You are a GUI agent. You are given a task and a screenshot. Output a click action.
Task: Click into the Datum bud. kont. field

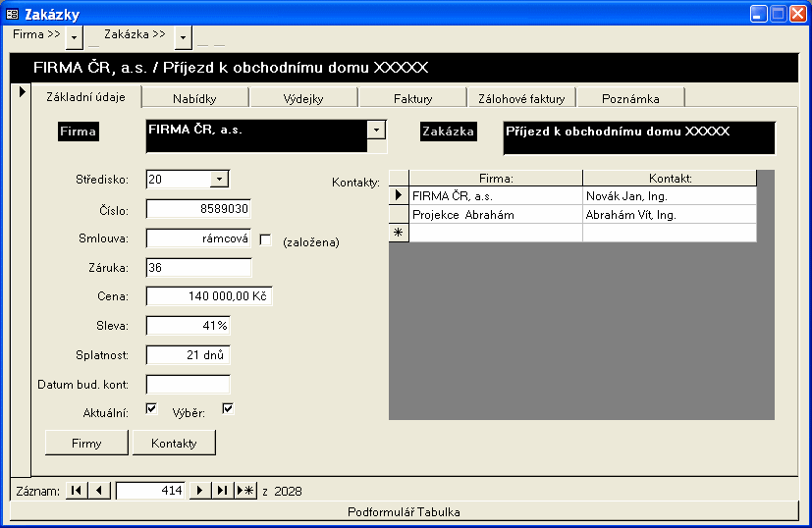click(188, 384)
